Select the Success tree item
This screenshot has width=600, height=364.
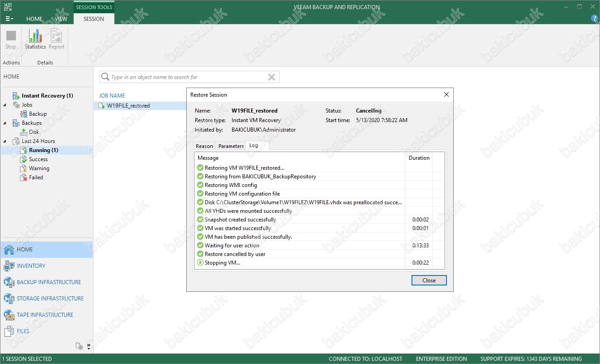[x=38, y=159]
